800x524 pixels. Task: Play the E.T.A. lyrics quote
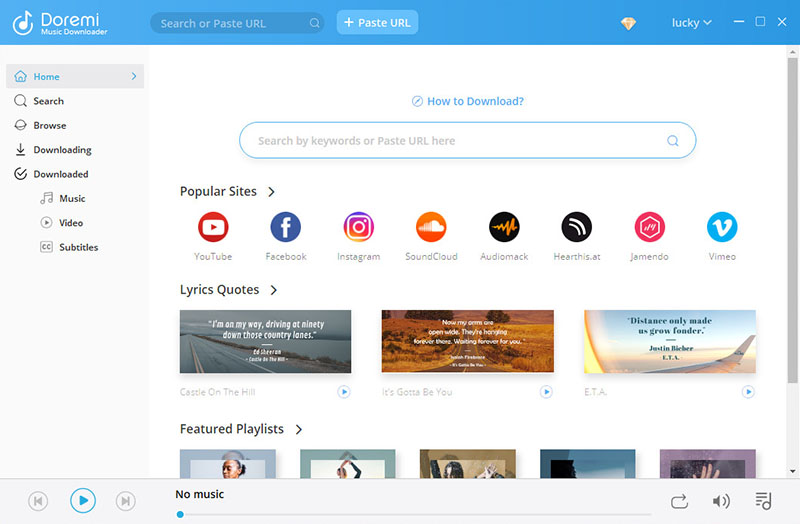click(x=748, y=392)
